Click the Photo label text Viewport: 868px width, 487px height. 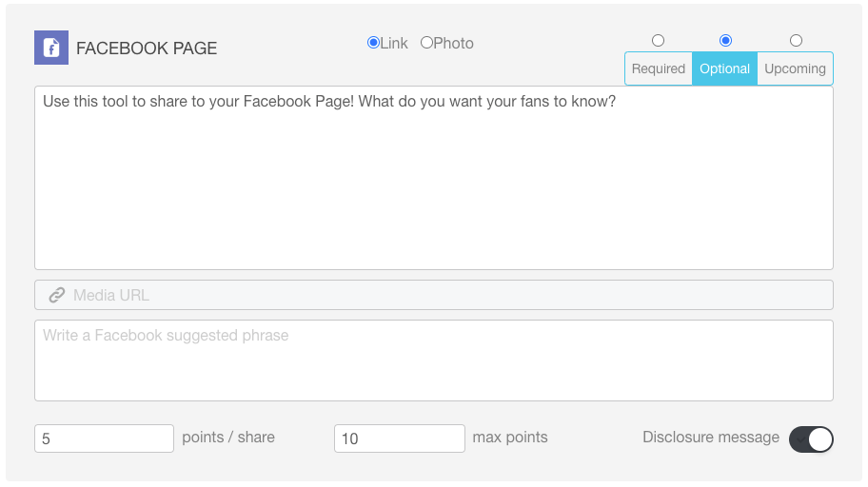pyautogui.click(x=453, y=43)
